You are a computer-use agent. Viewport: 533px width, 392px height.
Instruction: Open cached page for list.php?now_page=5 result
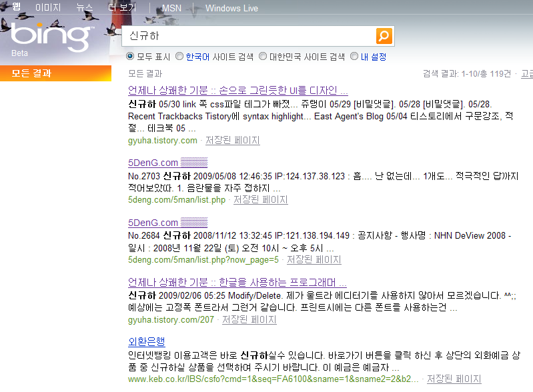point(314,260)
